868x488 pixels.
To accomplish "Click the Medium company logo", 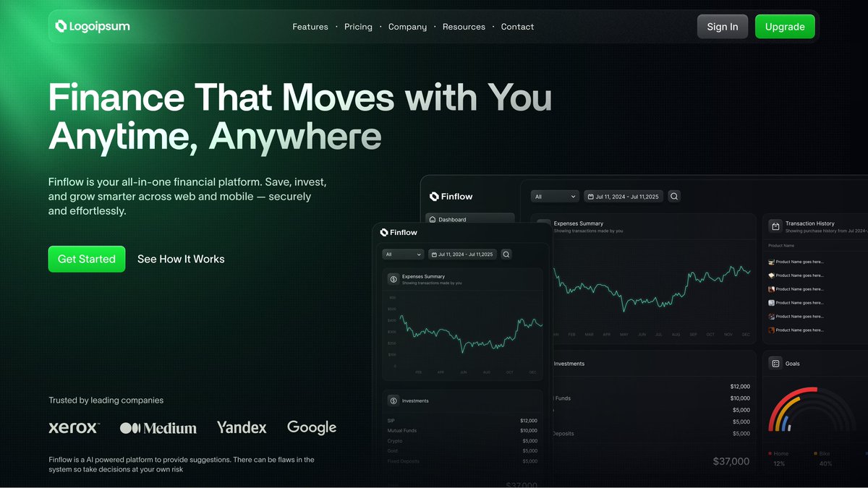I will [158, 428].
